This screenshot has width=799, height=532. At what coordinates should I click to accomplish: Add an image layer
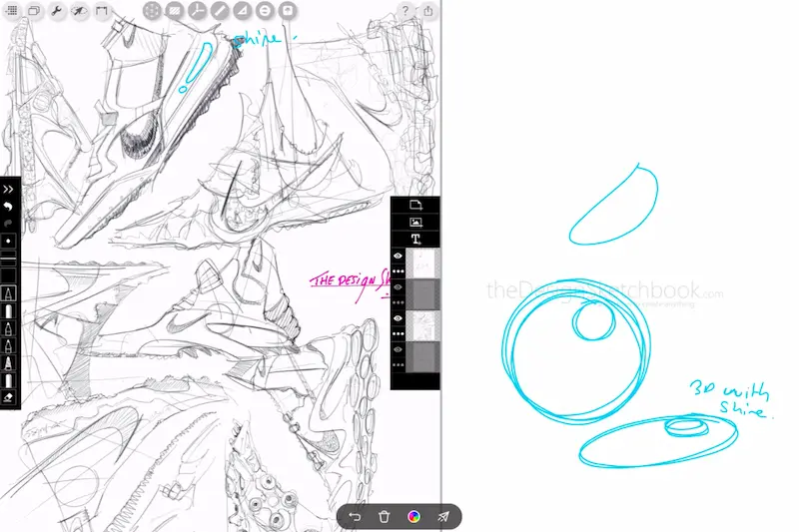click(x=415, y=222)
